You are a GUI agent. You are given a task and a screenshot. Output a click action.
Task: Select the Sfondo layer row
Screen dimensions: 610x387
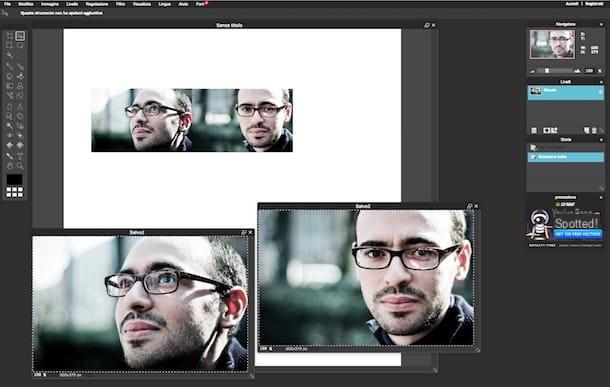click(x=565, y=93)
